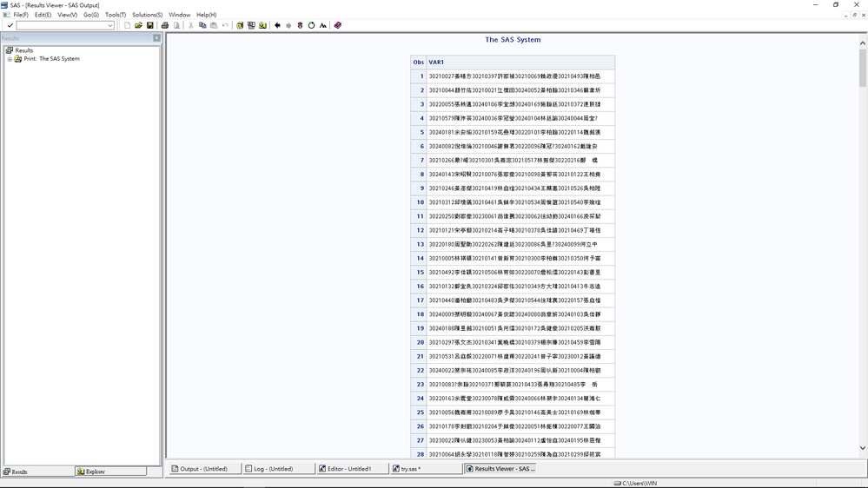The height and width of the screenshot is (488, 868).
Task: Click in the command input field
Action: tap(62, 25)
